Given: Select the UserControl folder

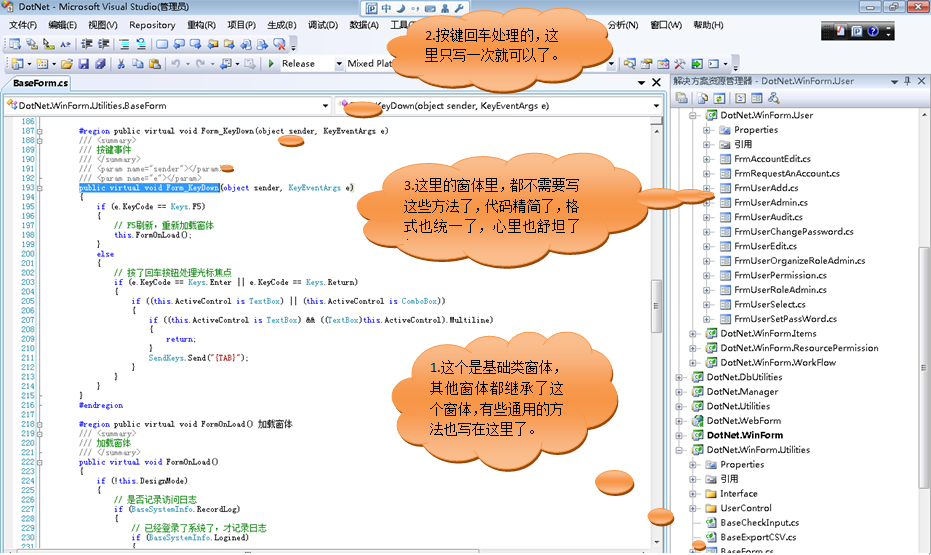Looking at the screenshot, I should pos(746,508).
